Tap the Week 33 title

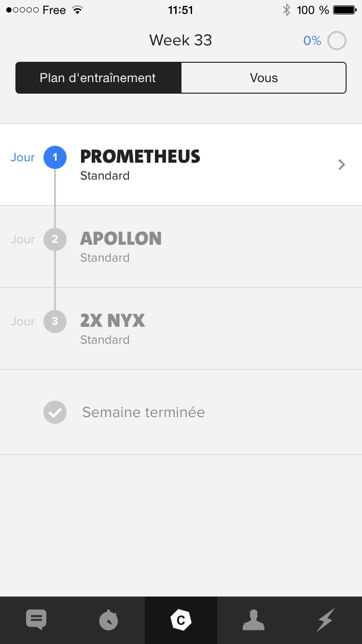tap(181, 40)
